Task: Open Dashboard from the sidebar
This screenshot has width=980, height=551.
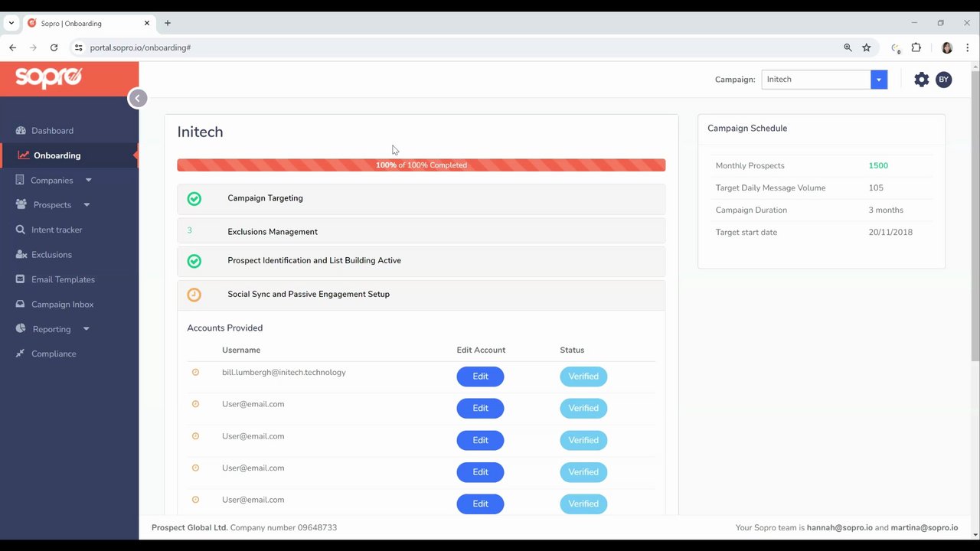Action: (x=52, y=131)
